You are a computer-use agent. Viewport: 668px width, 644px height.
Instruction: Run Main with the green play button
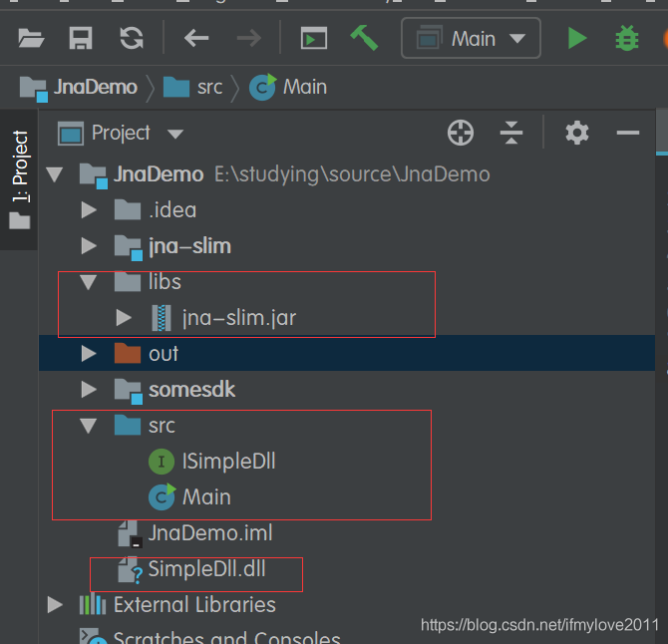pos(577,38)
